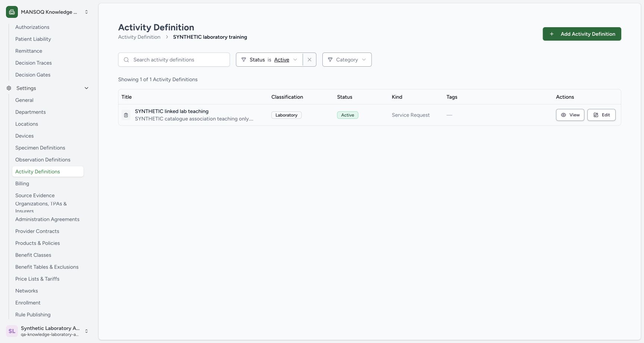Screen dimensions: 644x343
Task: Click the SL user avatar
Action: coord(12,331)
